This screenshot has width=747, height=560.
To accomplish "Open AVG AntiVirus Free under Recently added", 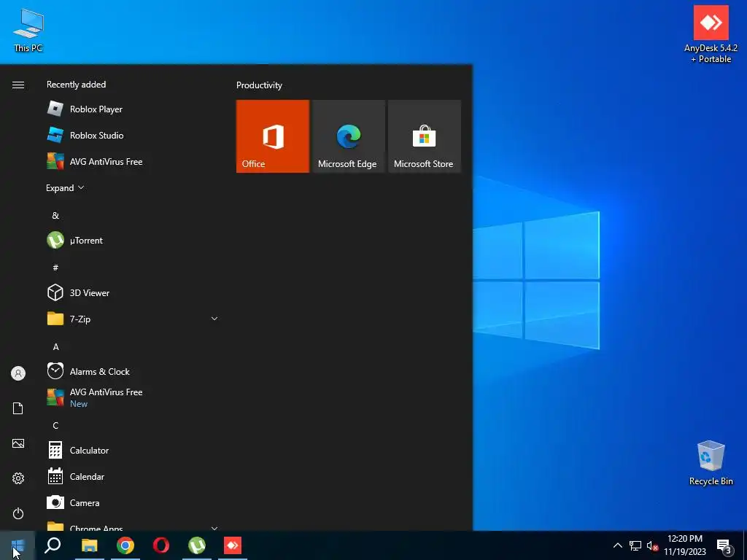I will tap(133, 161).
